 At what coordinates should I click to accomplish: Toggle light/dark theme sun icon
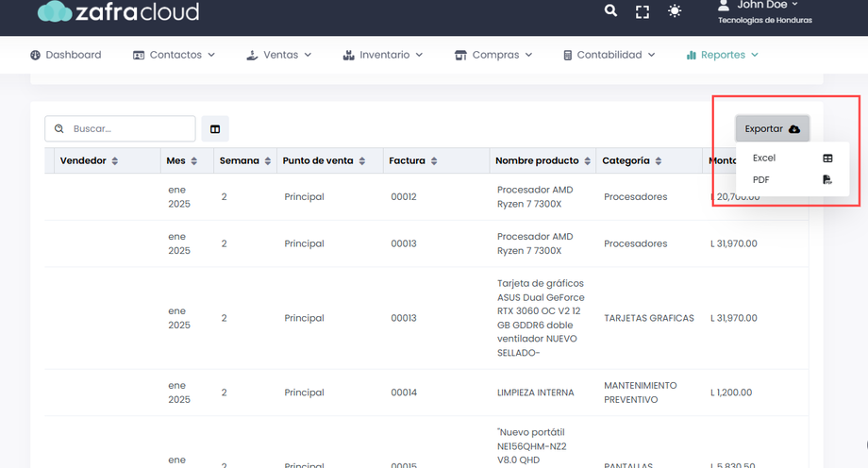click(x=675, y=11)
